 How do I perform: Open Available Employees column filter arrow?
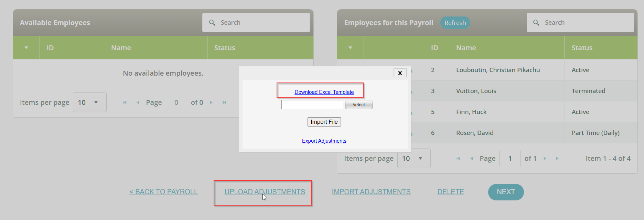26,48
